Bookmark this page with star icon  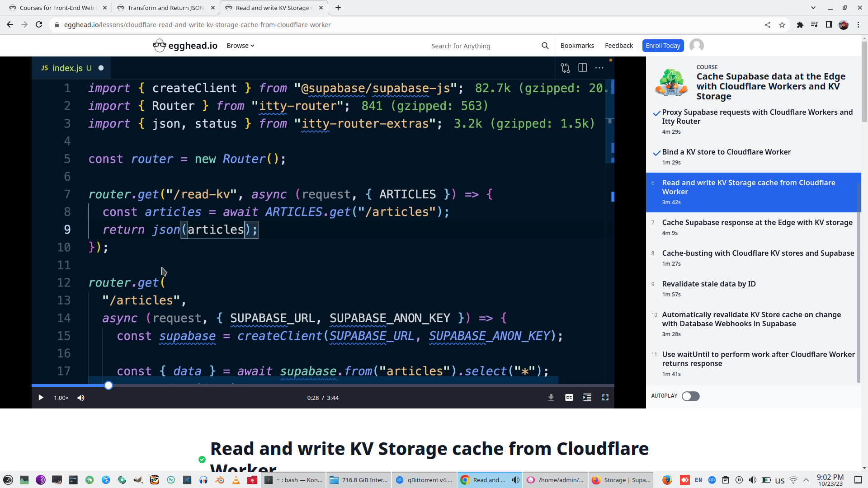[x=782, y=25]
